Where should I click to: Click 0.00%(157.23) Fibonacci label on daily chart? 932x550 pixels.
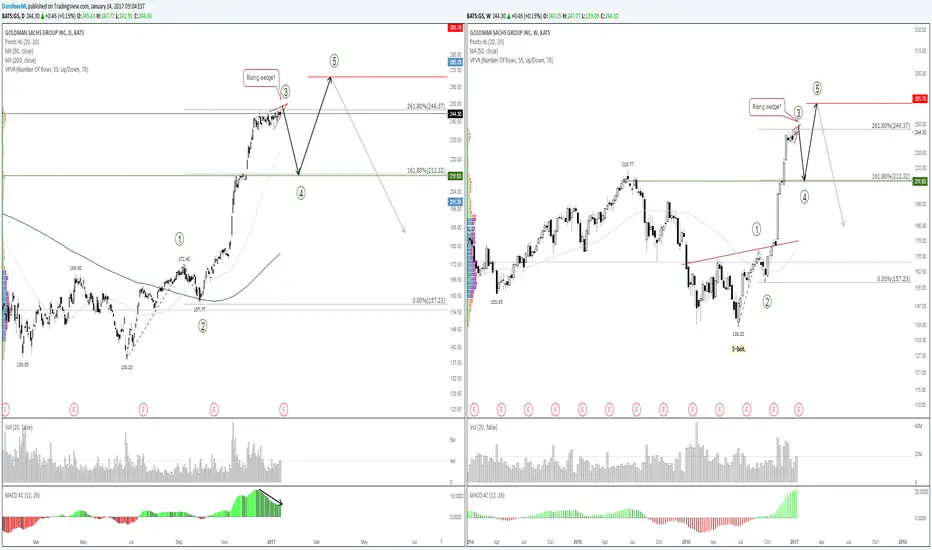click(x=429, y=301)
